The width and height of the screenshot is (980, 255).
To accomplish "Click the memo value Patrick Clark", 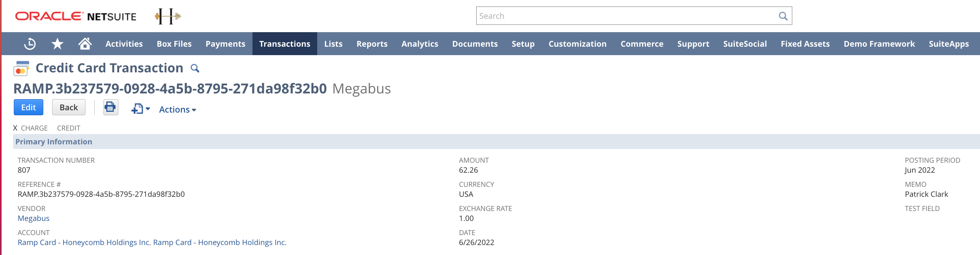I will (926, 194).
